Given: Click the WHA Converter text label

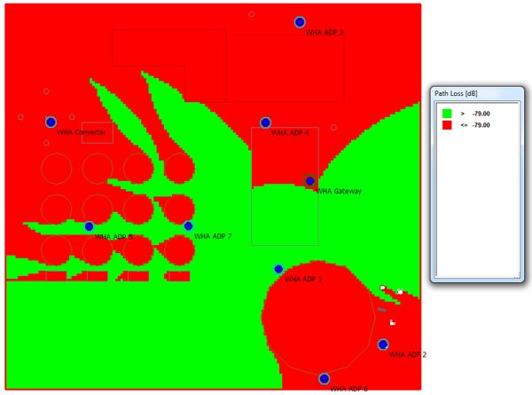Looking at the screenshot, I should [82, 132].
